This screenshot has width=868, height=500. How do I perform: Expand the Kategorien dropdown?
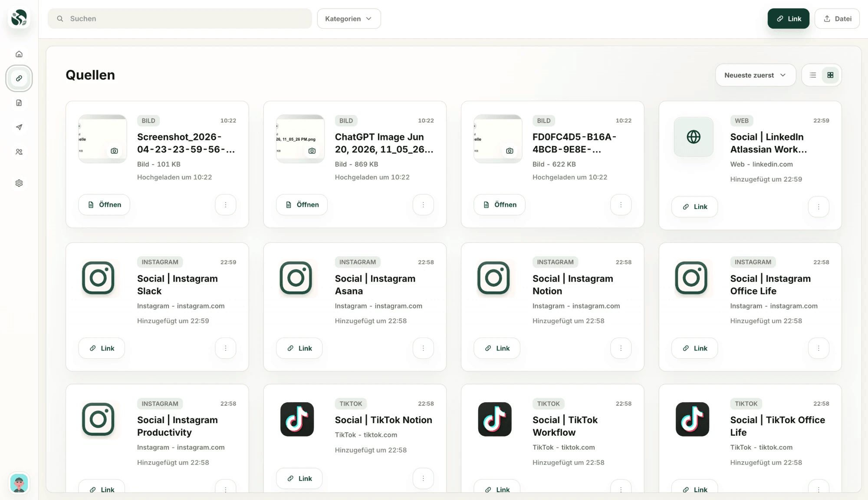(x=349, y=19)
